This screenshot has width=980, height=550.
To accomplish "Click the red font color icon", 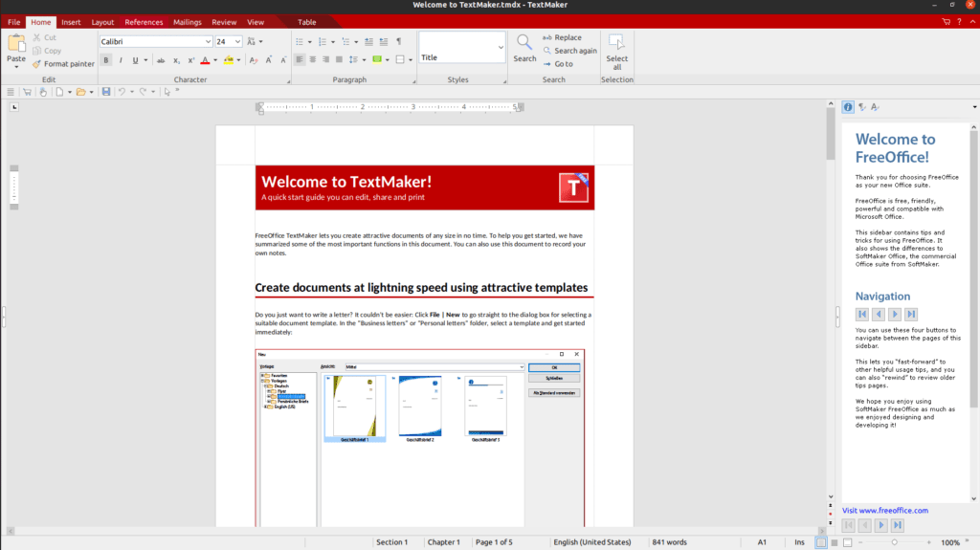I will pyautogui.click(x=205, y=60).
